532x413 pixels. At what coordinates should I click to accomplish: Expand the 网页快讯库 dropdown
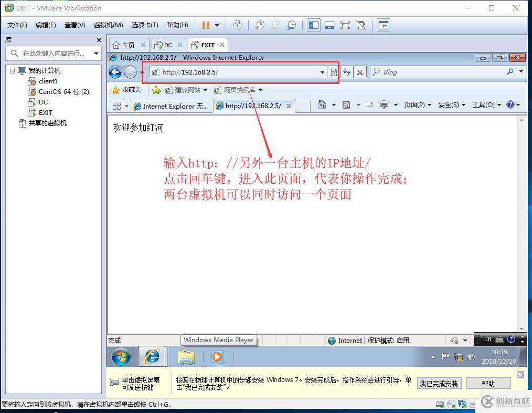(x=260, y=90)
